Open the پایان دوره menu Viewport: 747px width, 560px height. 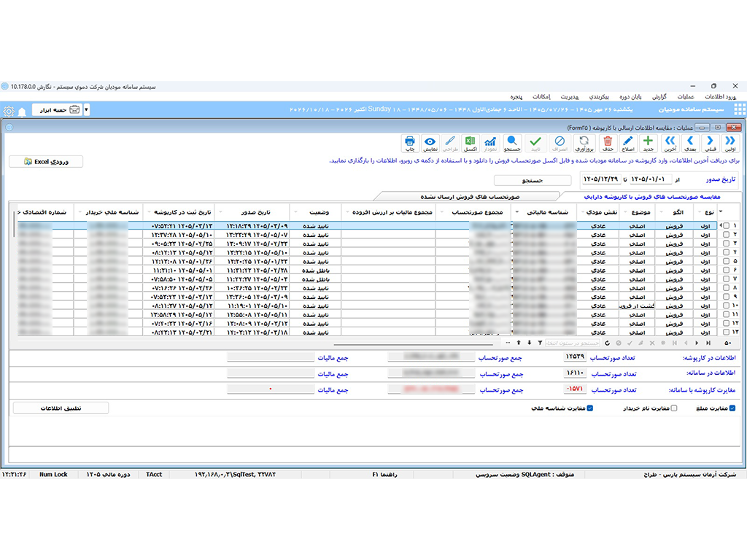(630, 97)
